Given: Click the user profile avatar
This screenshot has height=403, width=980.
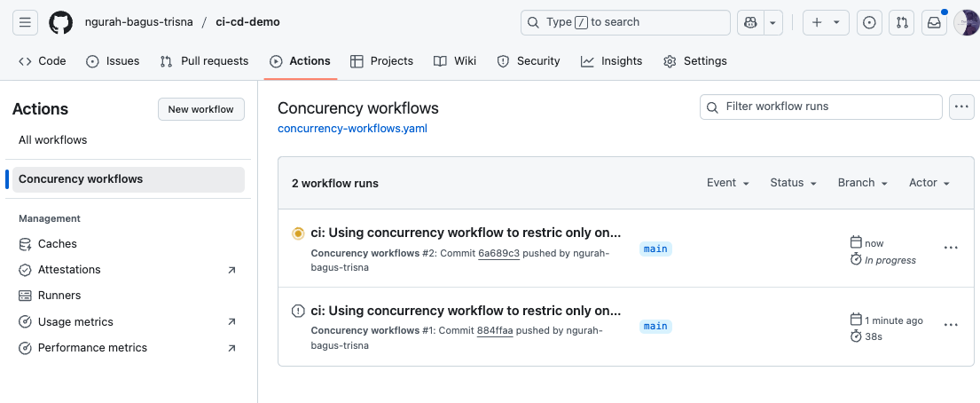Looking at the screenshot, I should 966,22.
